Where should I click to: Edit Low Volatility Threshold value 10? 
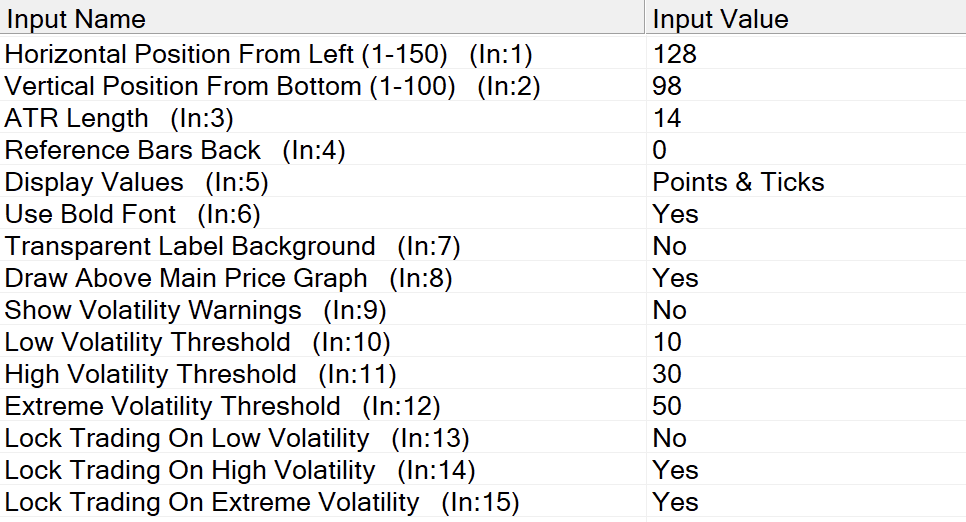click(x=667, y=342)
